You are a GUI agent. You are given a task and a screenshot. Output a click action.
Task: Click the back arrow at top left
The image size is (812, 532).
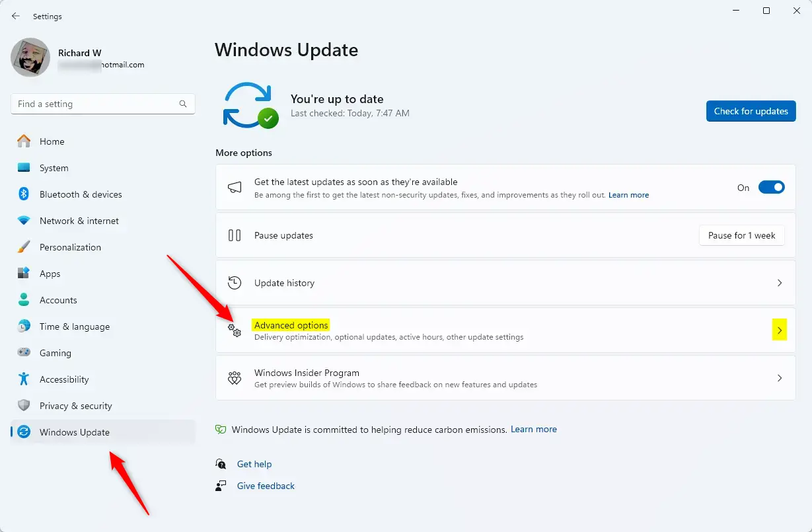[x=15, y=16]
